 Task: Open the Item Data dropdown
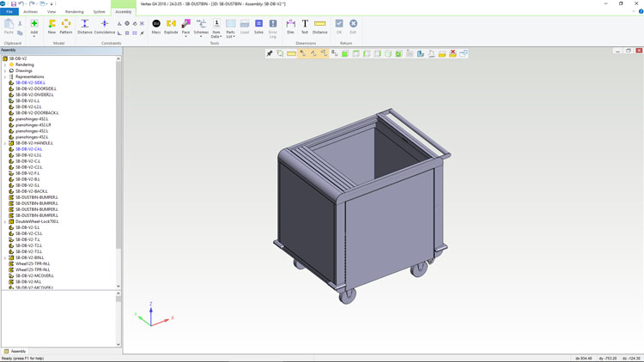coord(216,34)
